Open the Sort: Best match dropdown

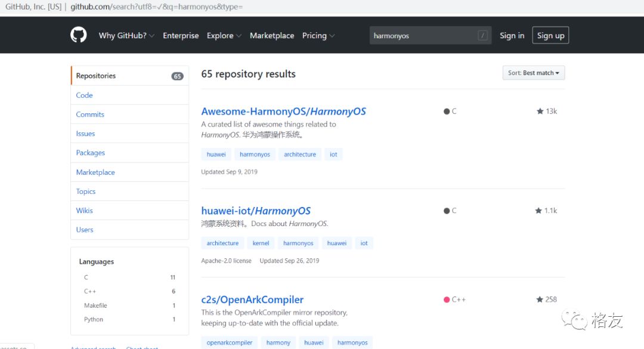(x=534, y=73)
